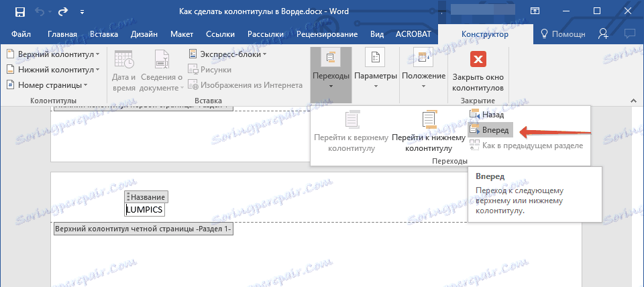Screen dimensions: 644x287
Task: Switch to the Вставка tab
Action: click(x=104, y=34)
